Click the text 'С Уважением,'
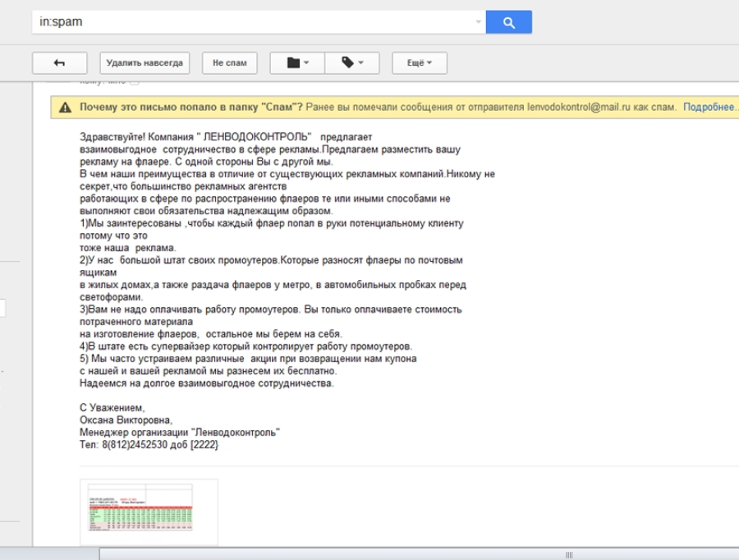Viewport: 739px width, 560px height. 112,408
